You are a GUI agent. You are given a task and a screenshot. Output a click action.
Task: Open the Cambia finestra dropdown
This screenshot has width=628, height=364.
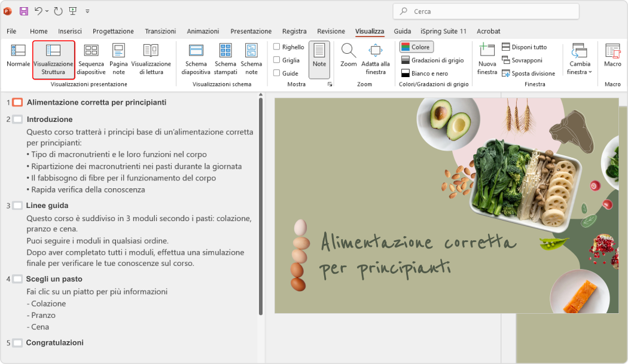(x=579, y=59)
